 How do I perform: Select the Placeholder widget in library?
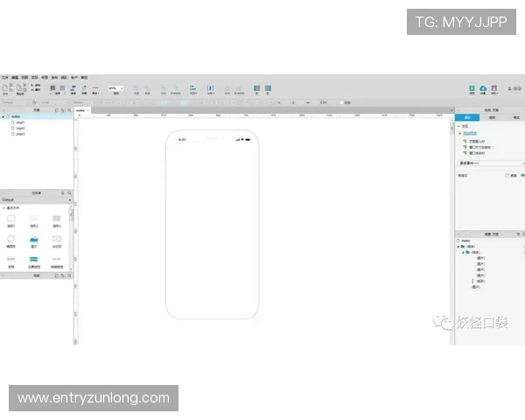pos(57,239)
